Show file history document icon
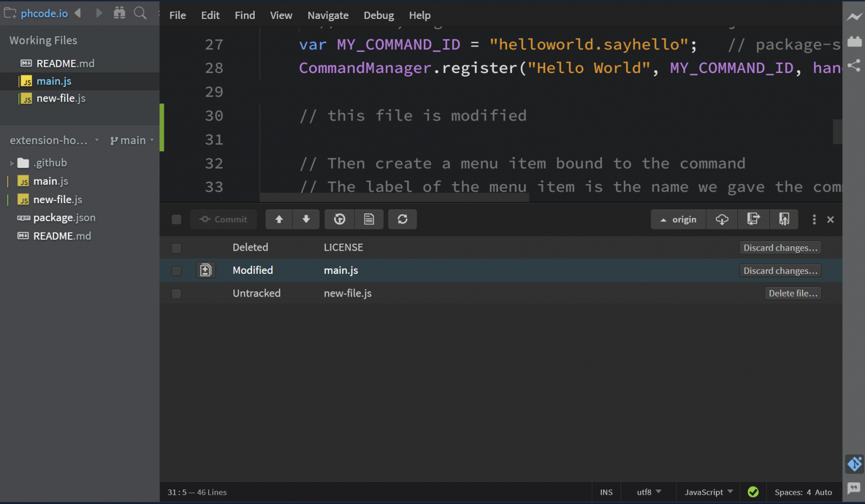This screenshot has height=504, width=865. point(369,219)
